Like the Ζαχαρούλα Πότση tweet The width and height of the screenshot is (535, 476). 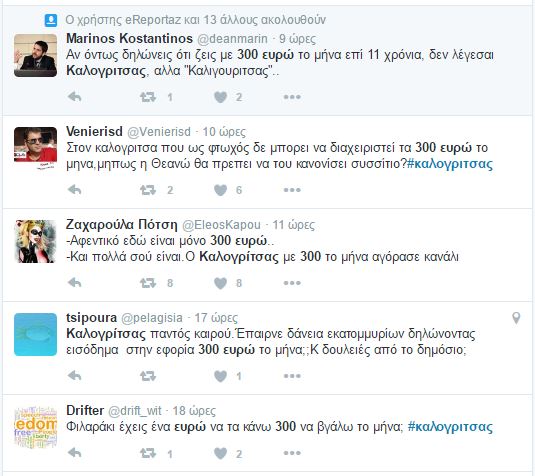point(220,283)
